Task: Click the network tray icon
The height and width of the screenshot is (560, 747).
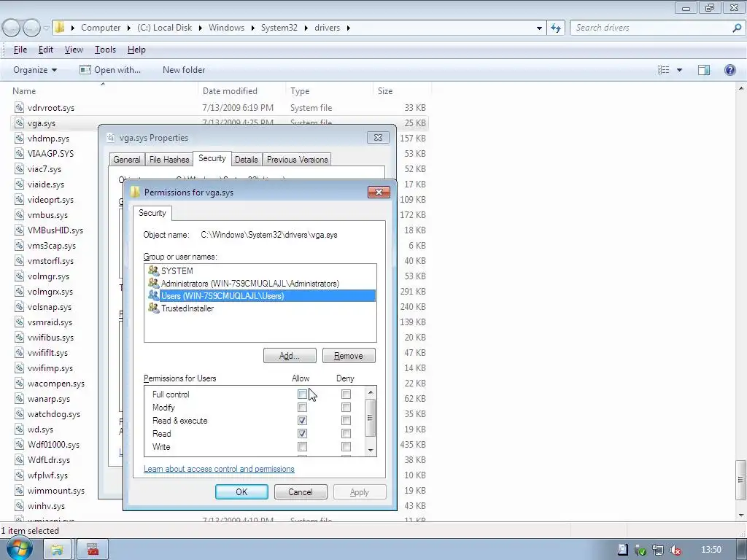Action: click(x=658, y=550)
